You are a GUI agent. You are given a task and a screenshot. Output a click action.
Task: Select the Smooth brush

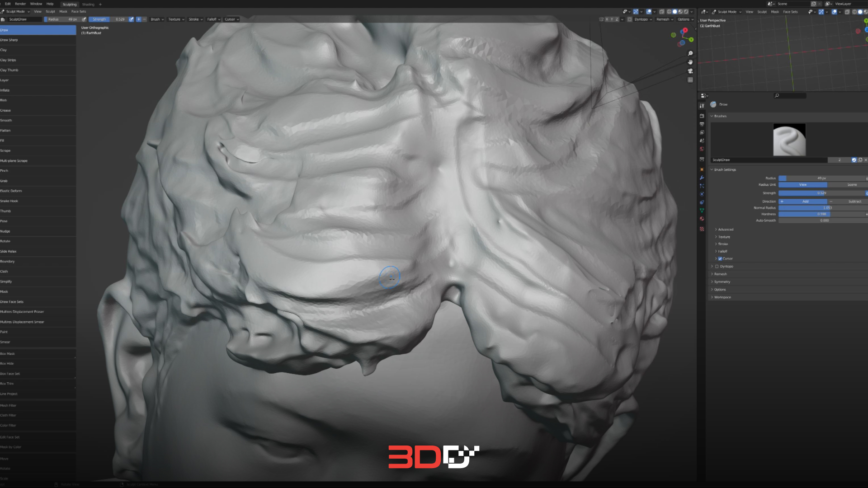pyautogui.click(x=38, y=121)
